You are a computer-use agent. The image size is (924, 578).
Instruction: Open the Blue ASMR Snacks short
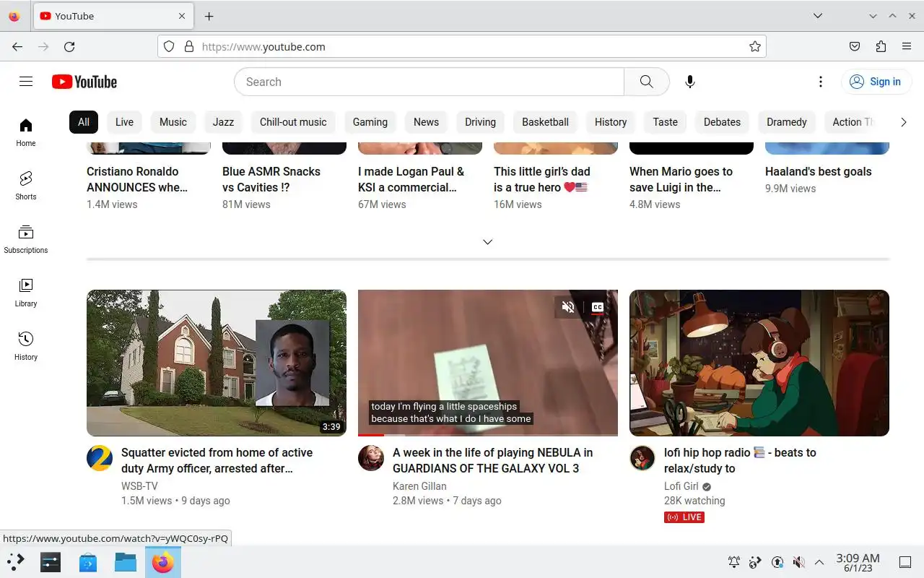tap(271, 179)
